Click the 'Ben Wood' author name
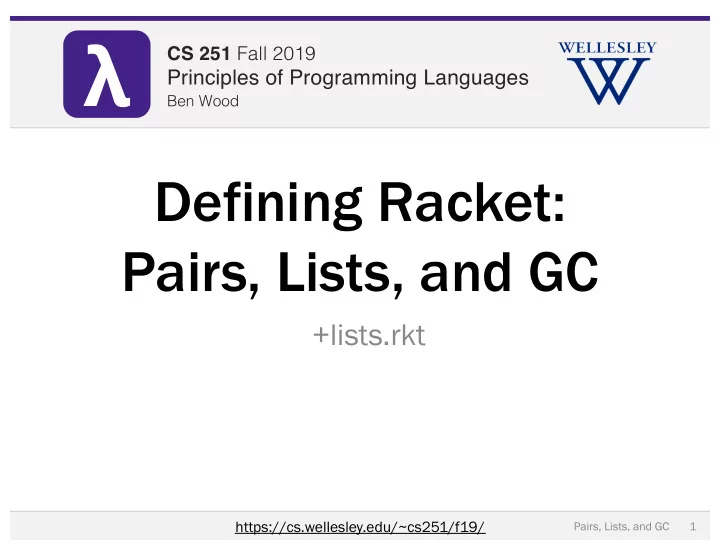The image size is (720, 557). tap(203, 101)
